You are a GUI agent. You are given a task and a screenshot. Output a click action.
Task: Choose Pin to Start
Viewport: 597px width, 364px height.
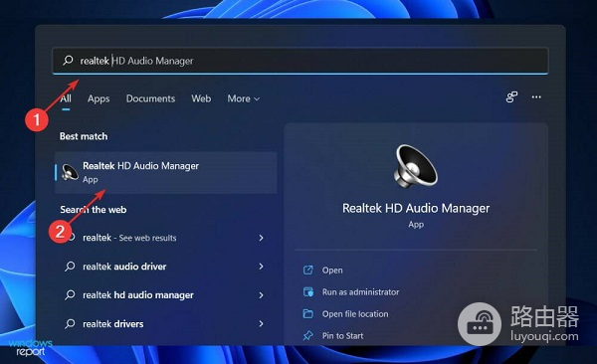(x=342, y=335)
